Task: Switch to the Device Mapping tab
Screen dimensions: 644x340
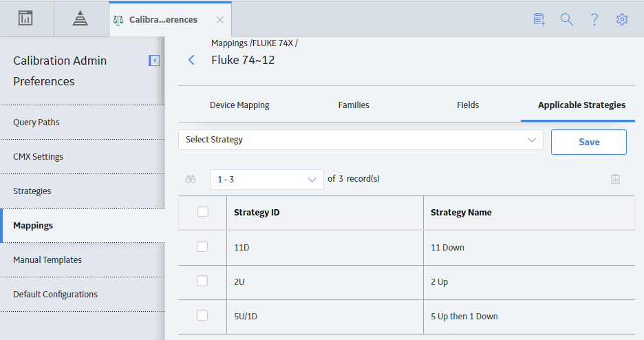Action: pyautogui.click(x=239, y=105)
